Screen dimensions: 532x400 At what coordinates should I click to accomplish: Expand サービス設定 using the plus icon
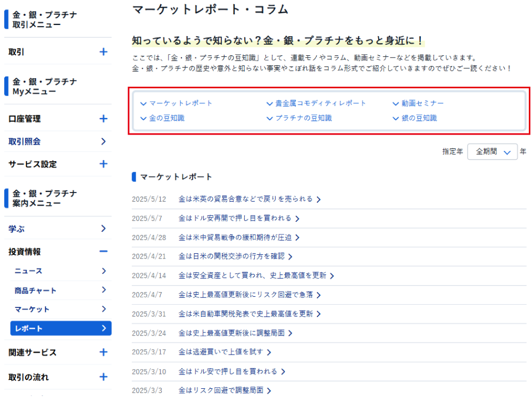[103, 164]
